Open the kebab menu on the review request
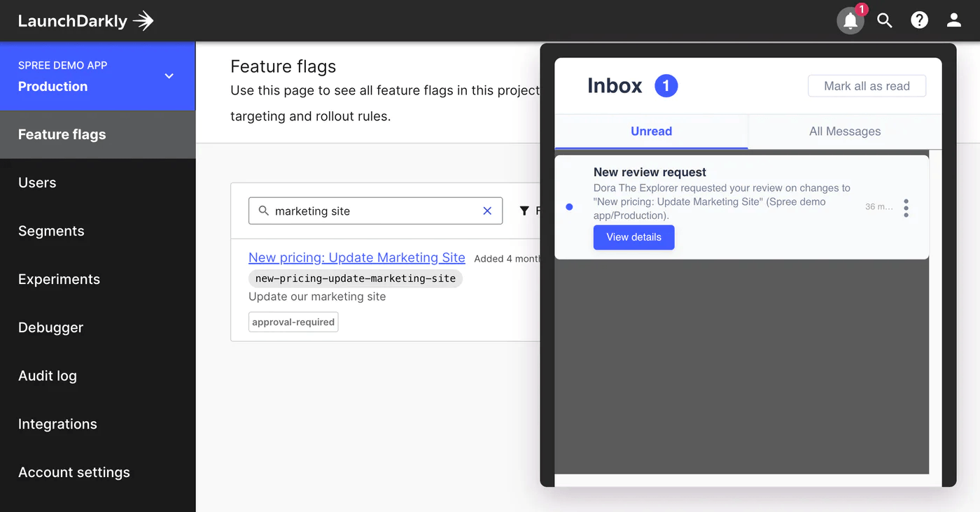The height and width of the screenshot is (512, 980). pos(906,208)
